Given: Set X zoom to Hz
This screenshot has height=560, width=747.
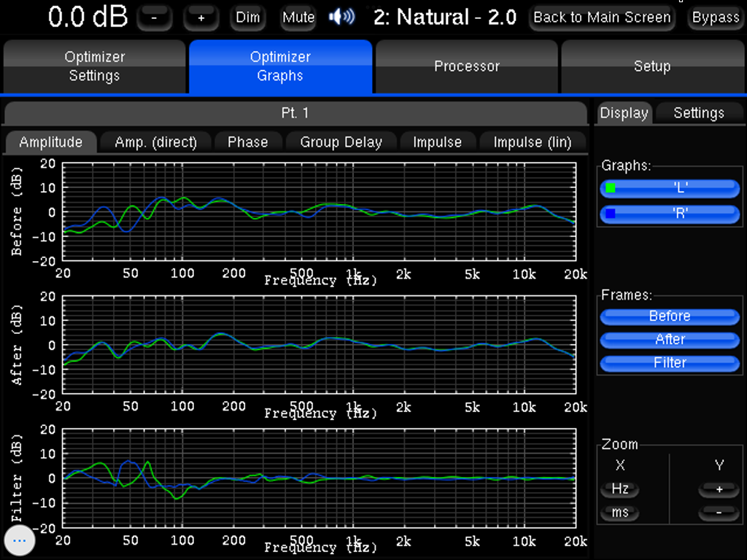Looking at the screenshot, I should (620, 489).
